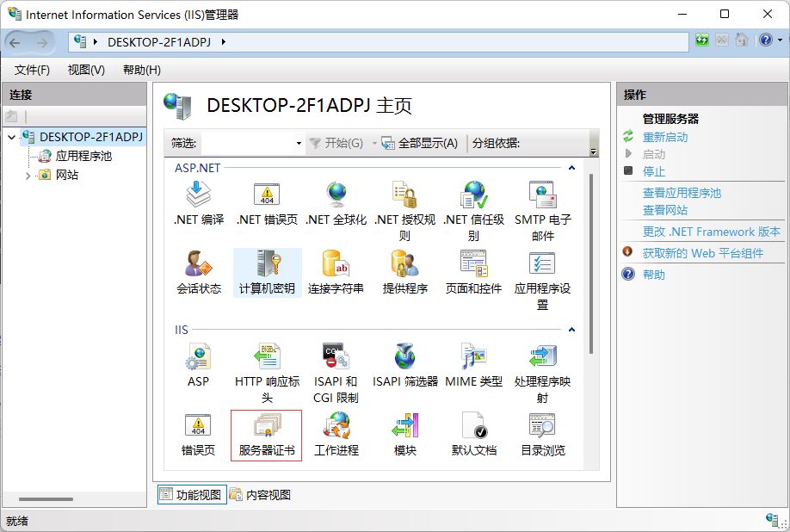Expand the 网站 tree node
The height and width of the screenshot is (532, 790).
(28, 176)
